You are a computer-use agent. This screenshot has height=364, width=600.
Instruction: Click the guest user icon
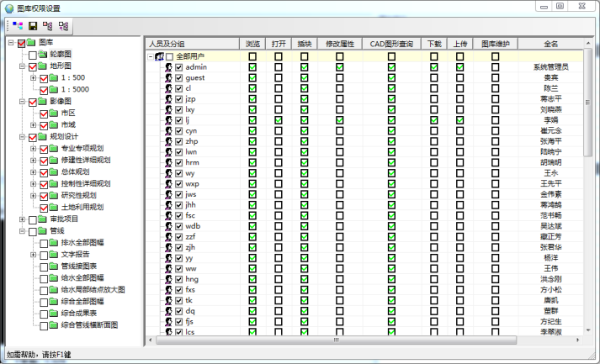(168, 77)
